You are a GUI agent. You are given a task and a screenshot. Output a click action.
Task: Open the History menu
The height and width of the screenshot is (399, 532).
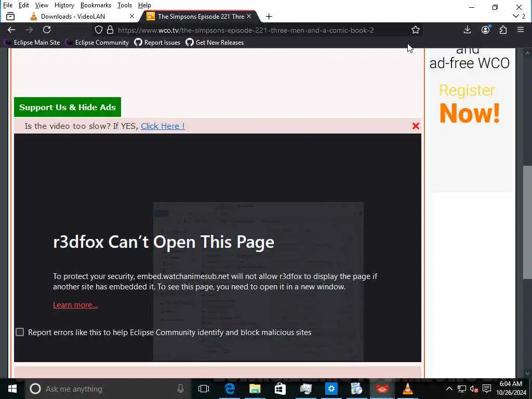click(x=64, y=5)
